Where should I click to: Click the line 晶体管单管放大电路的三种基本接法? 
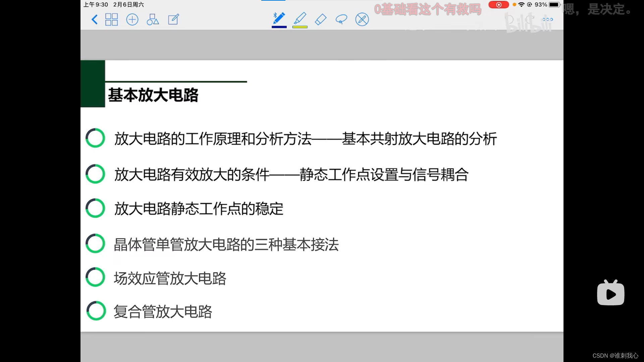coord(226,244)
